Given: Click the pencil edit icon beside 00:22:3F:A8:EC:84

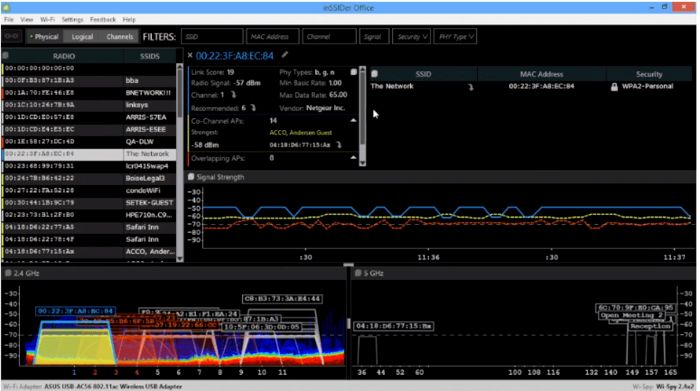Looking at the screenshot, I should 285,55.
